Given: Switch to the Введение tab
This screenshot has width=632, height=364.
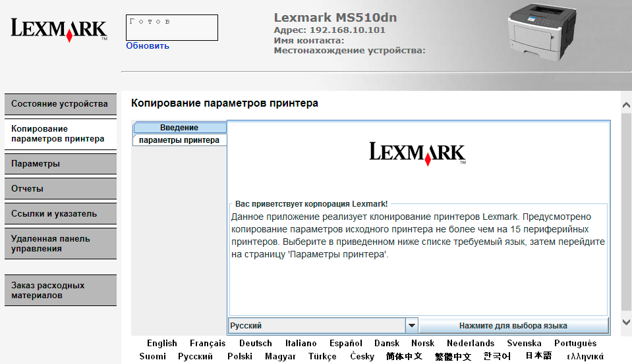Looking at the screenshot, I should coord(180,128).
